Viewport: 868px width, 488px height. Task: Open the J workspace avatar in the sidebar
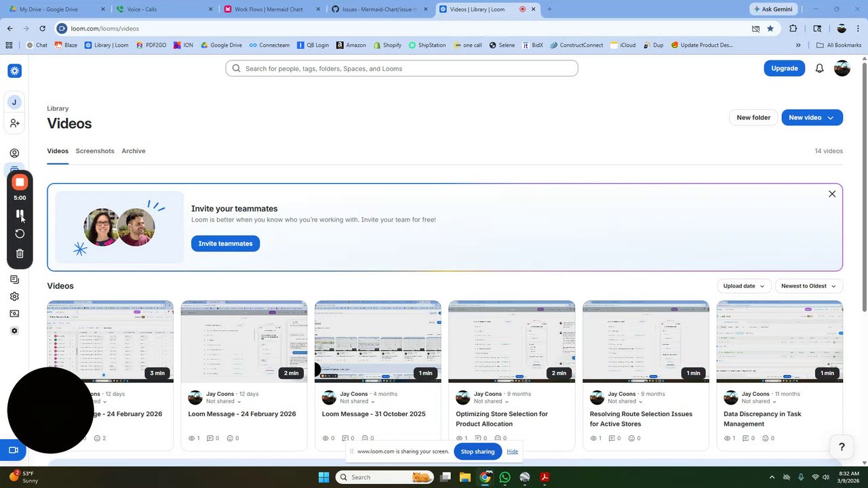click(14, 102)
